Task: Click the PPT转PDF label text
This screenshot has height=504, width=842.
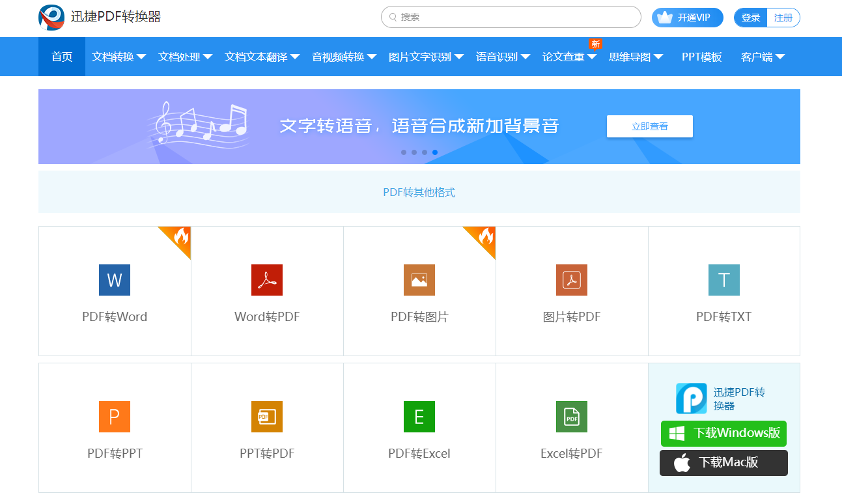Action: pyautogui.click(x=267, y=454)
